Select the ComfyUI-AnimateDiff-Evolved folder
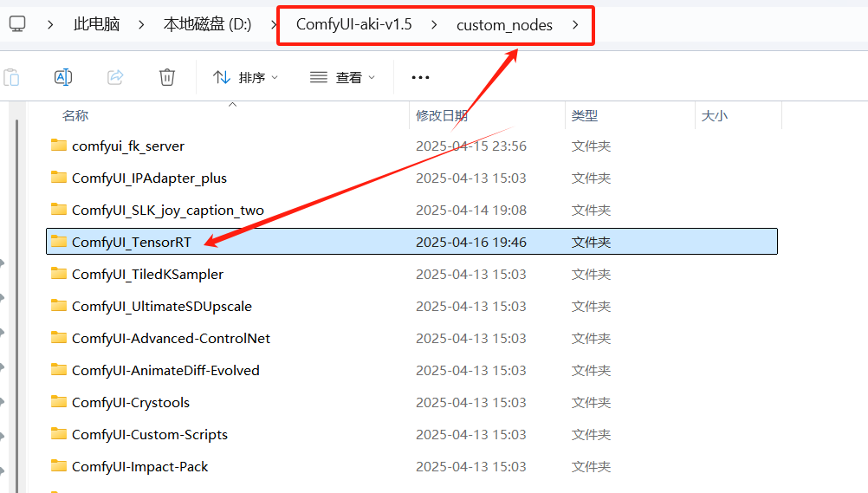Screen dimensions: 868x493 (x=411, y=371)
